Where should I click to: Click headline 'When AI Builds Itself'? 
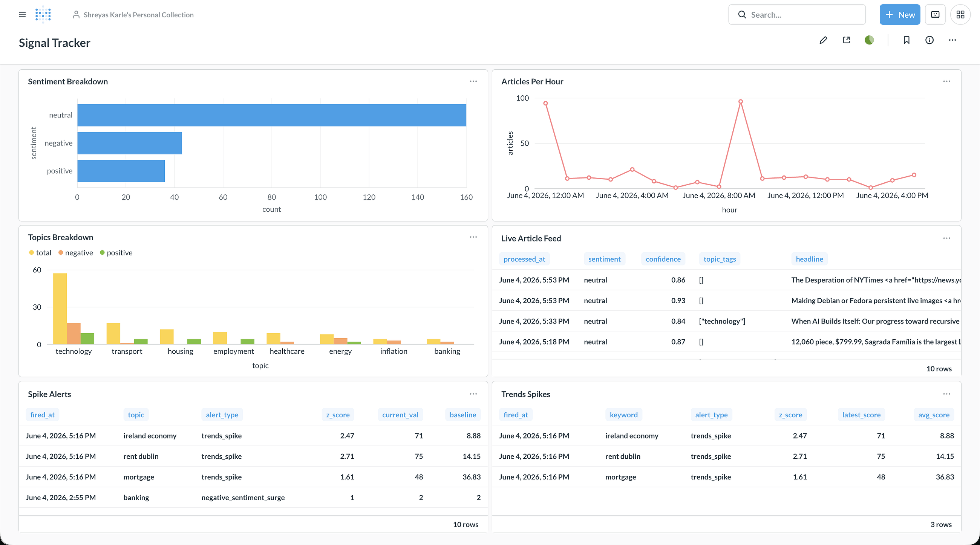(x=875, y=321)
